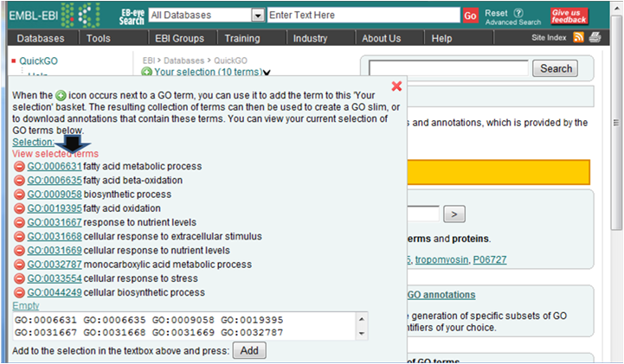
Task: Click inside the GO IDs textbox
Action: 185,326
